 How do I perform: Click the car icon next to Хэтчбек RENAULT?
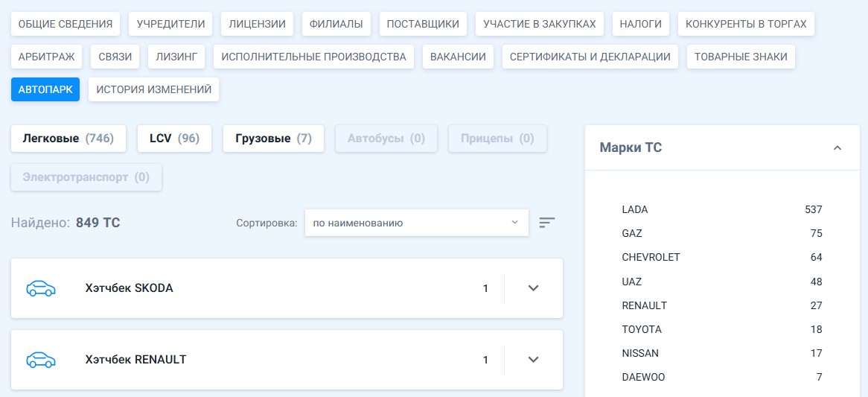point(41,360)
